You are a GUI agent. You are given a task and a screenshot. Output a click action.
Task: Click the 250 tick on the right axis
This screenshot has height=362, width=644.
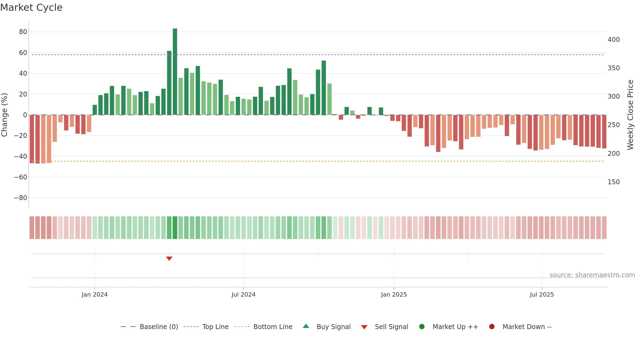pyautogui.click(x=614, y=125)
